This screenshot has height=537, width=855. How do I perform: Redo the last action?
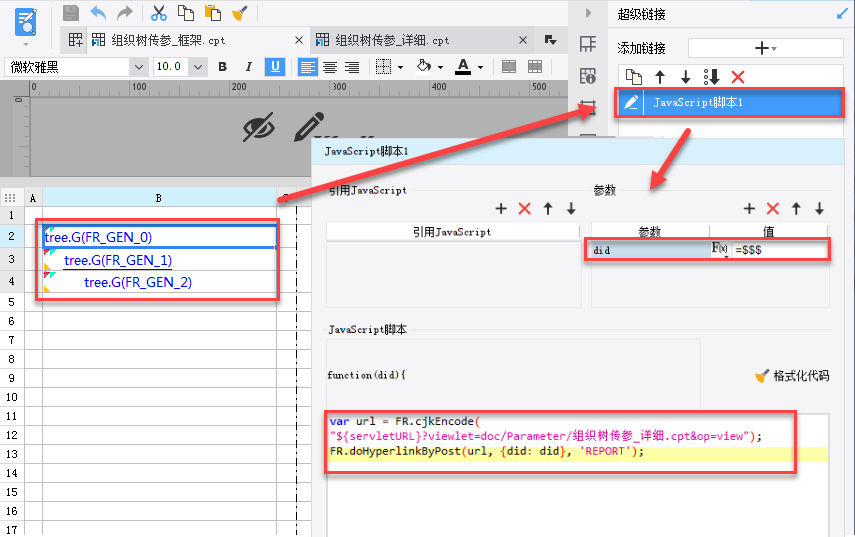(x=125, y=13)
